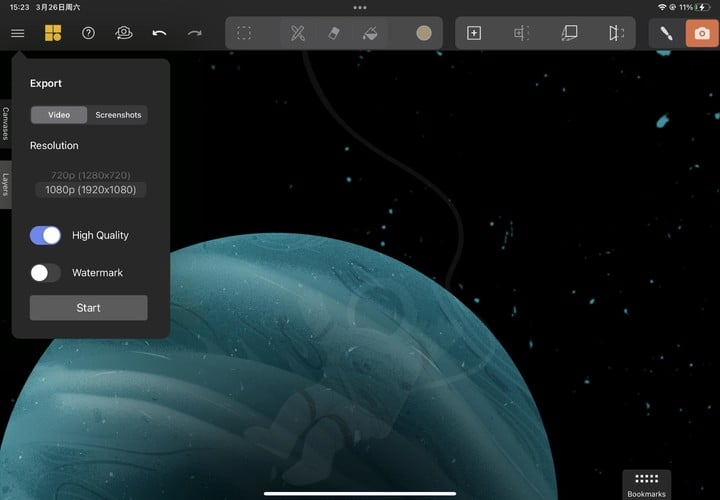Screen dimensions: 720x500
Task: Click the Start export button
Action: tap(89, 308)
